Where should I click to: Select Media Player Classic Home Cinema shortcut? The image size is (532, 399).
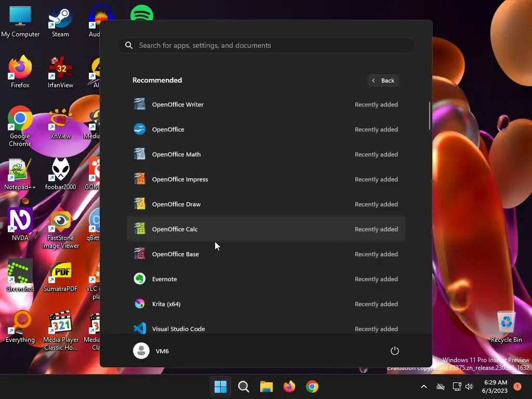pos(60,331)
